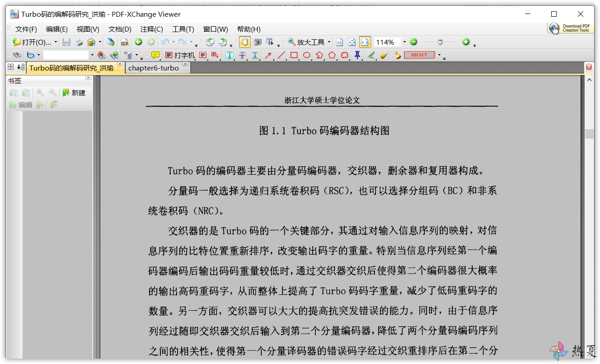Open the search field history dropdown
Viewport: 600px width, 364px height.
92,55
